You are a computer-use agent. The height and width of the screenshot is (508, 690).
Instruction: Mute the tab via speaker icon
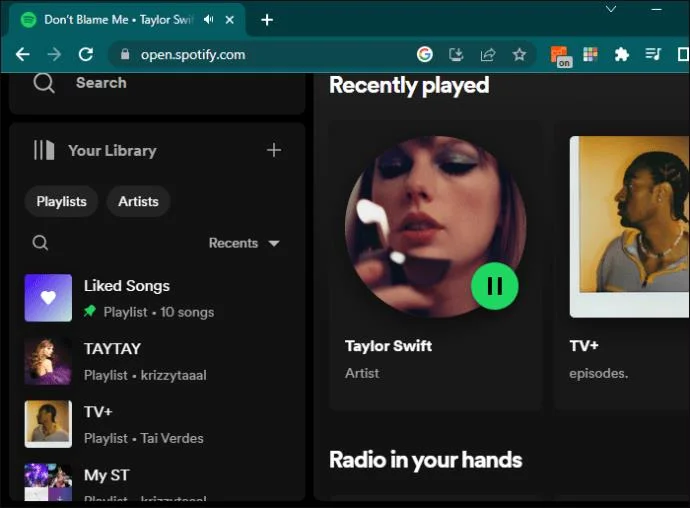pyautogui.click(x=209, y=19)
